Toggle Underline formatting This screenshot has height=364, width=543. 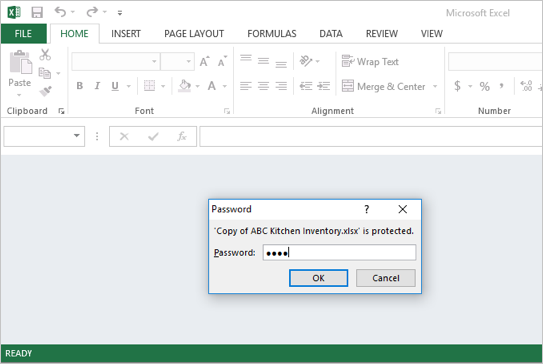[115, 86]
